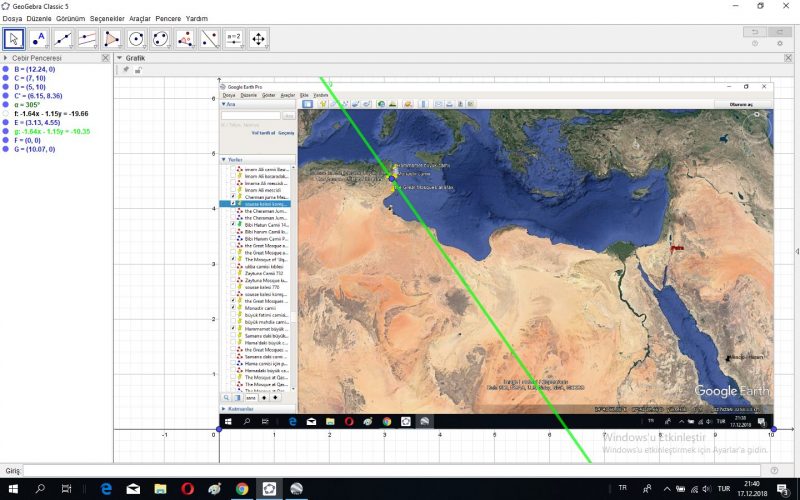Viewport: 800px width, 500px height.
Task: Open the Windows Start menu
Action: pos(13,489)
